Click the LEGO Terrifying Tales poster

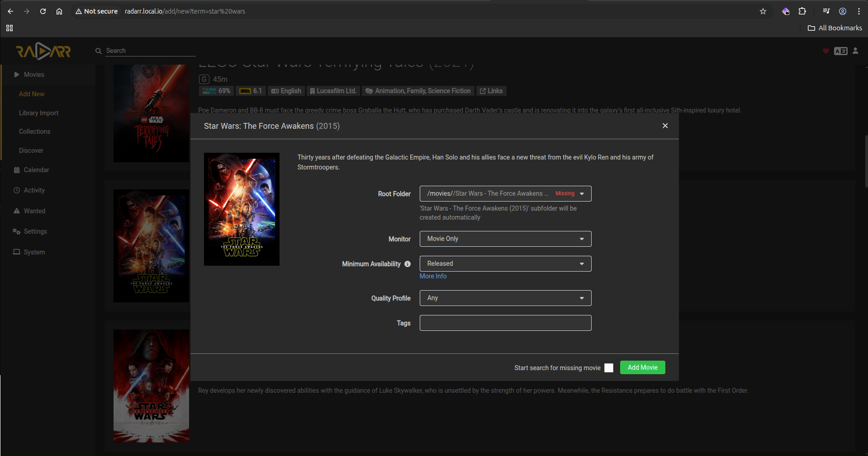151,113
